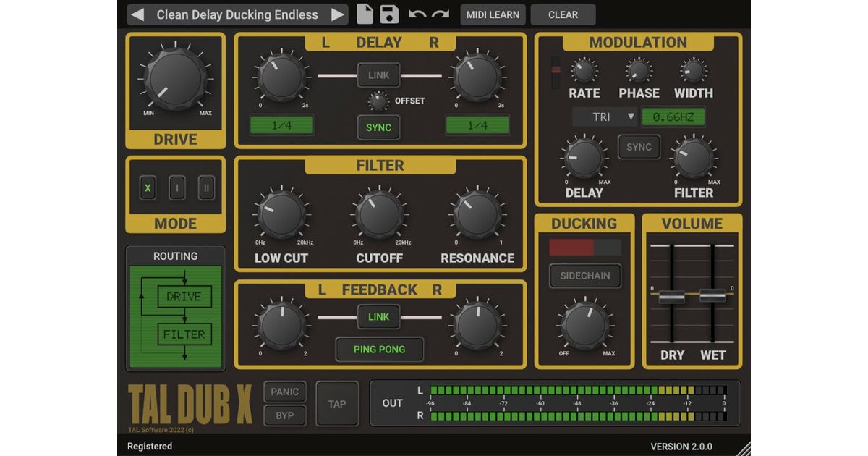Open left delay 1/4 time selector
This screenshot has height=456, width=868.
pyautogui.click(x=282, y=125)
